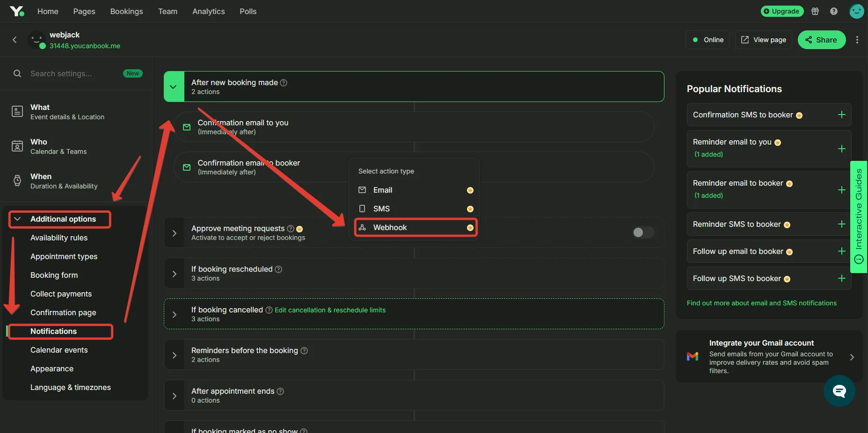This screenshot has height=433, width=868.
Task: Open the Interactive Guides side tab
Action: coord(859,216)
